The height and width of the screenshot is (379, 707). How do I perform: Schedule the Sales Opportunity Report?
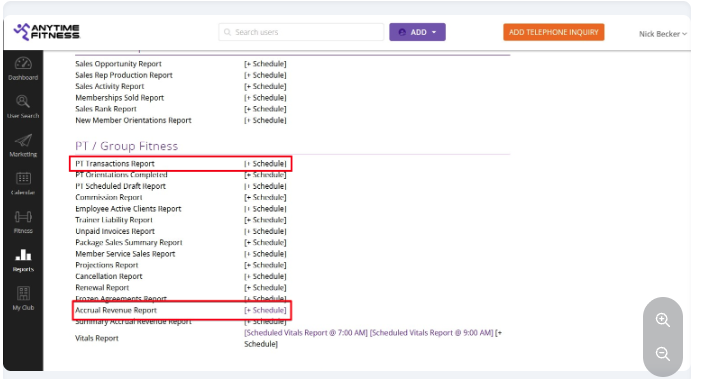pos(265,64)
